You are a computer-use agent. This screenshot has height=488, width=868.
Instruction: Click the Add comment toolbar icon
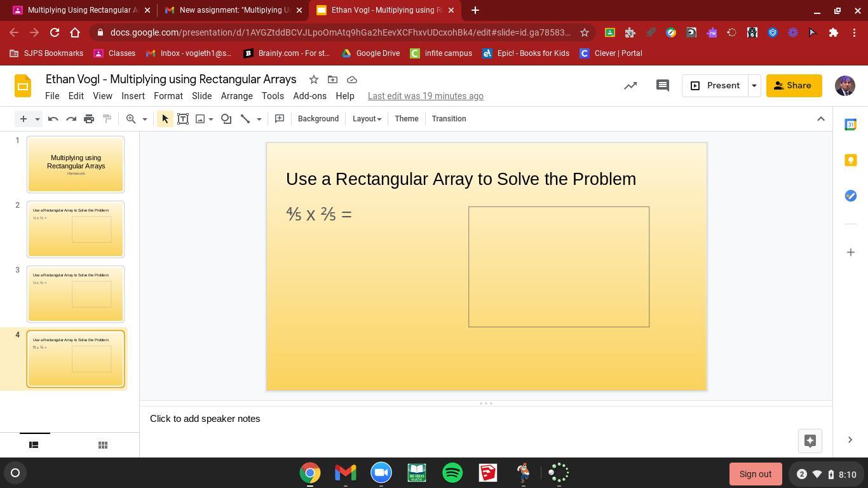point(279,119)
